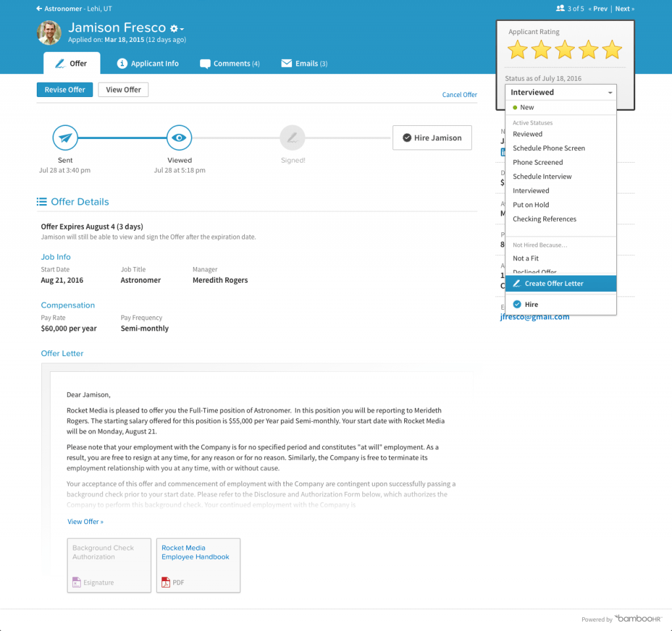Click Jamison Fresco's profile photo
The height and width of the screenshot is (631, 672).
click(x=49, y=33)
